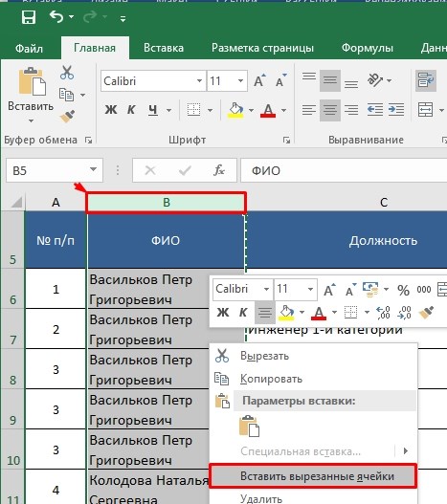Open the ribbon Calibri font name dropdown
This screenshot has width=447, height=504.
tap(199, 80)
